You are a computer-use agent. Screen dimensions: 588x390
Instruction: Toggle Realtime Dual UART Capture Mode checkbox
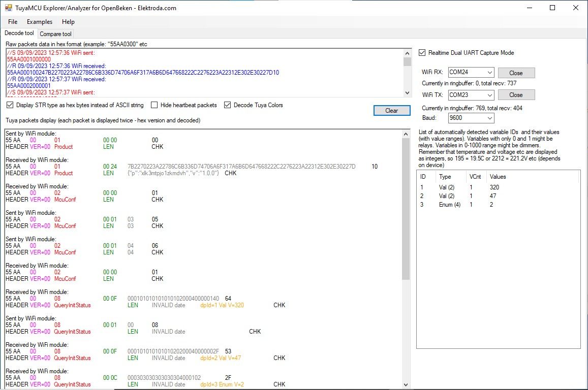(422, 53)
